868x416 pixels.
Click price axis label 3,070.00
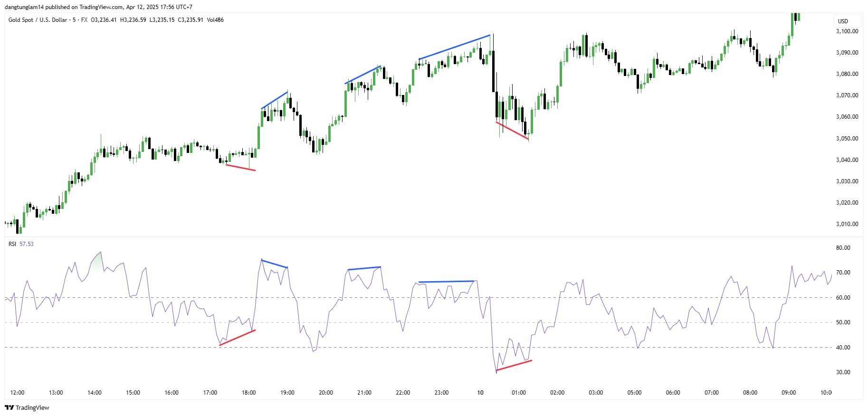[x=847, y=95]
